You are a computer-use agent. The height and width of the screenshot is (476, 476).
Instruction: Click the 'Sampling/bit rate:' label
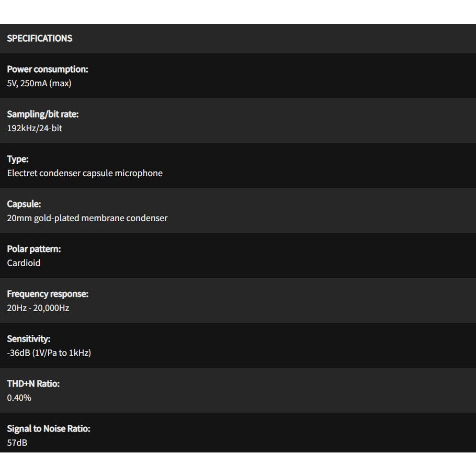[x=43, y=114]
